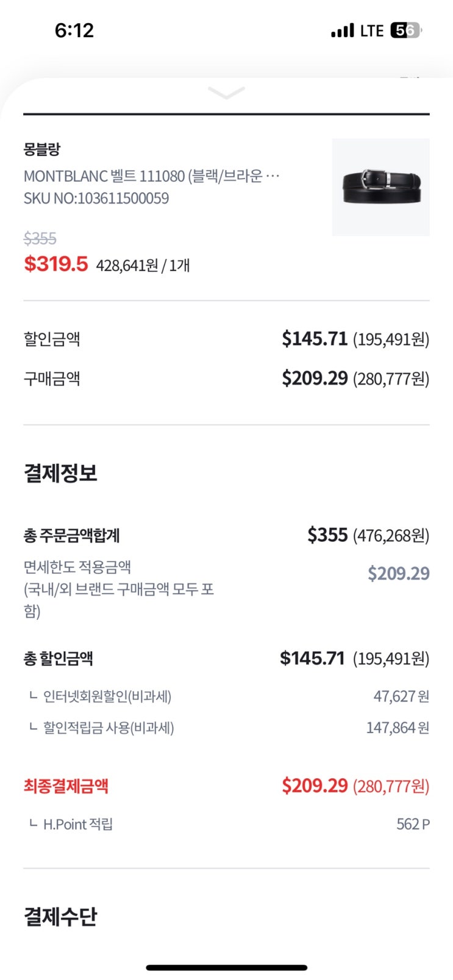Screen dimensions: 453x980
Task: Open the MONTBLANC 벨트 111080 product title
Action: point(151,176)
